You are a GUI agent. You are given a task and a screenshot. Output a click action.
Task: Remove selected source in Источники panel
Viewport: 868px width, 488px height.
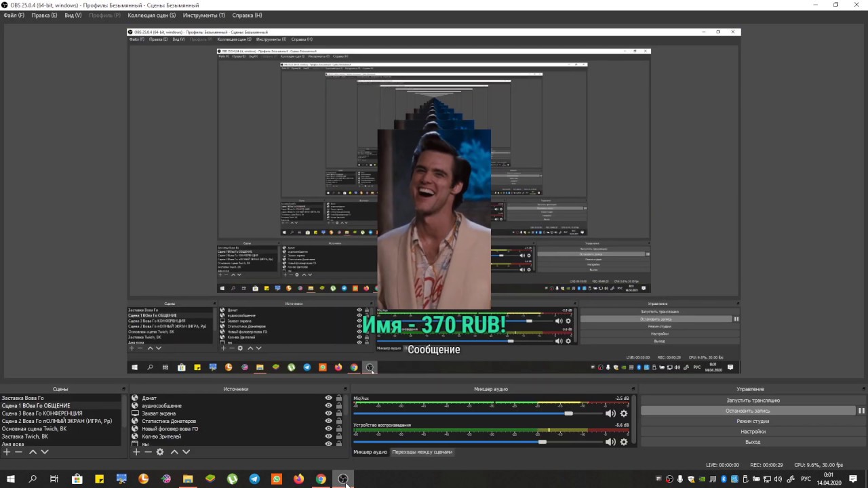coord(148,452)
